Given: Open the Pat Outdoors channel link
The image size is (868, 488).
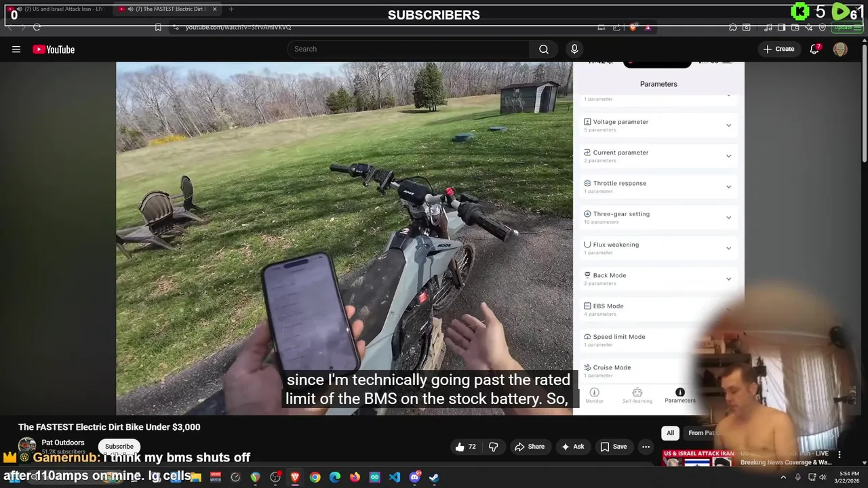Looking at the screenshot, I should point(63,443).
